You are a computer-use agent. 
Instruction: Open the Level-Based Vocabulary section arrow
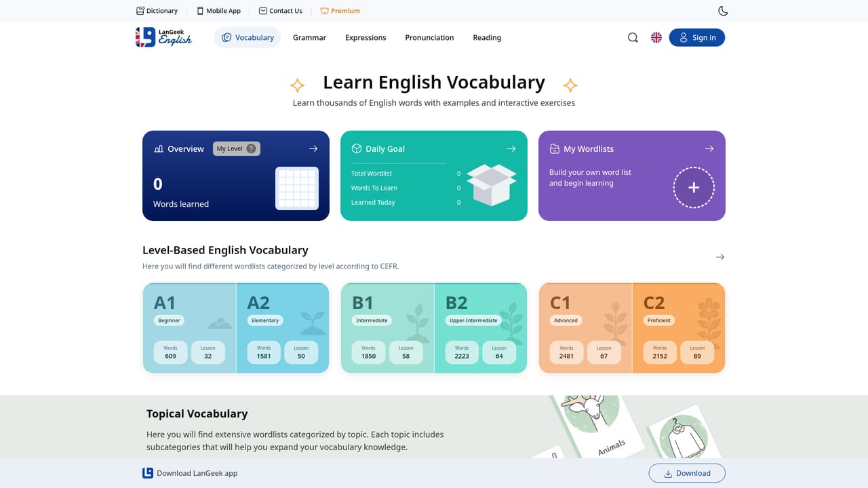pos(720,257)
